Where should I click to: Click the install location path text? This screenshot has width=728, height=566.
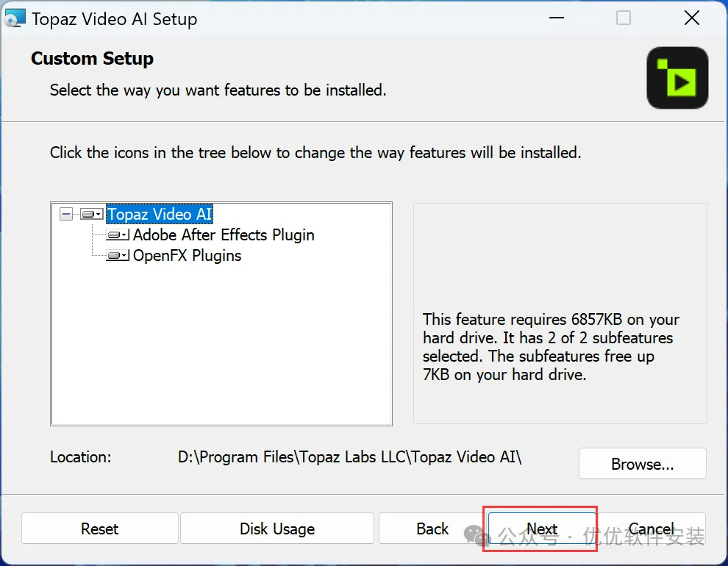pyautogui.click(x=349, y=456)
